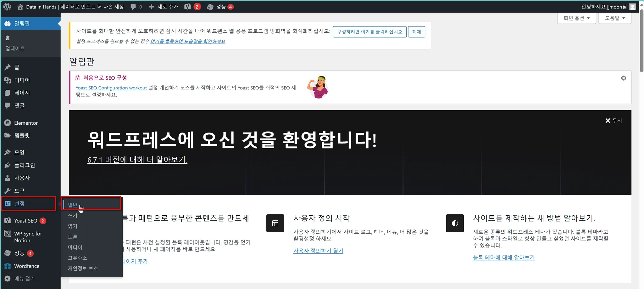Click the 설정 settings icon in sidebar
644x289 pixels.
[x=8, y=203]
